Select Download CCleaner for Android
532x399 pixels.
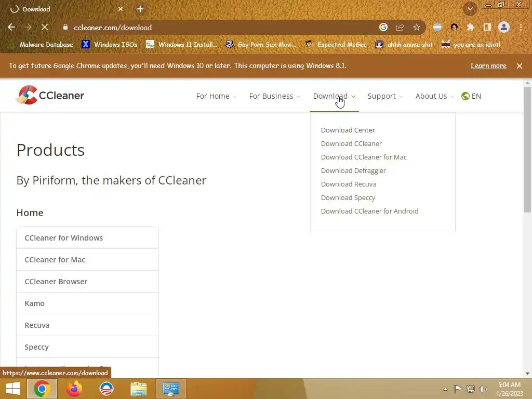(369, 211)
